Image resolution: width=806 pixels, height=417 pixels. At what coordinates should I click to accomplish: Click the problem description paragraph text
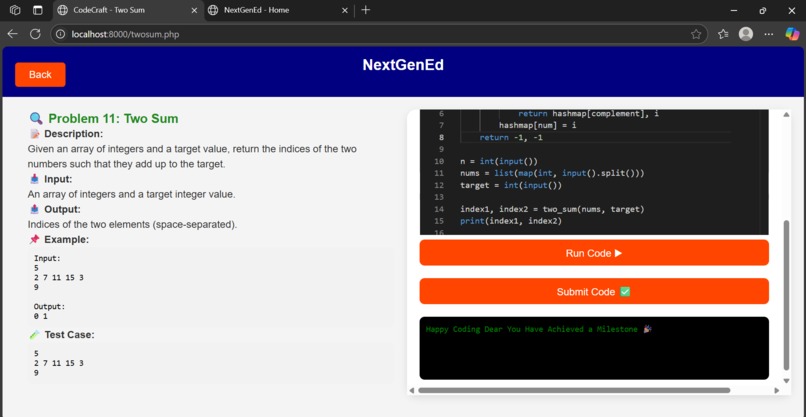tap(192, 157)
